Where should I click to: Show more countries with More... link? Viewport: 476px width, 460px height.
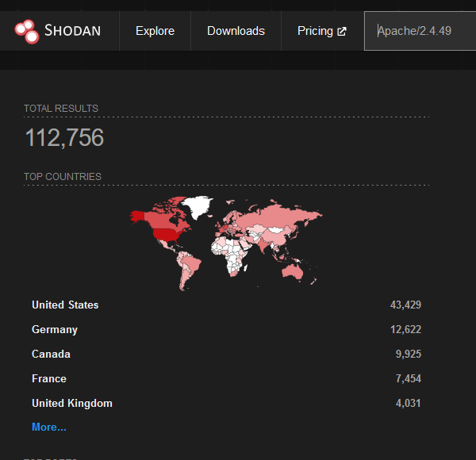pyautogui.click(x=49, y=427)
